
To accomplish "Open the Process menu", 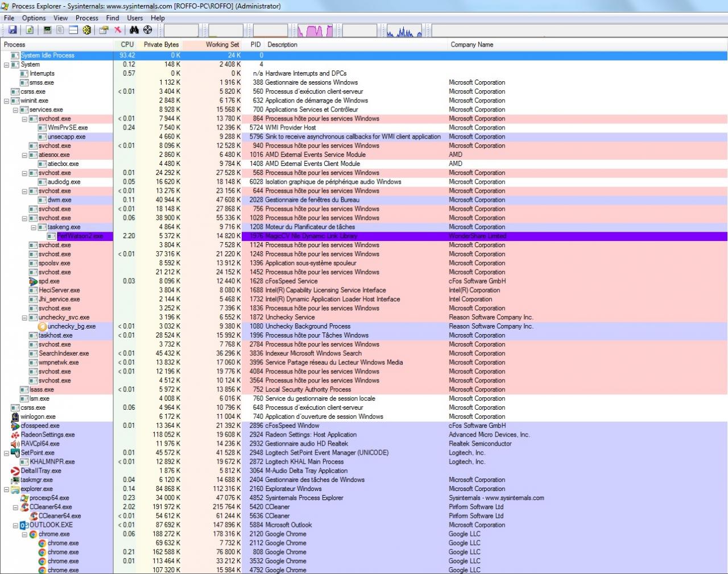I will (86, 18).
